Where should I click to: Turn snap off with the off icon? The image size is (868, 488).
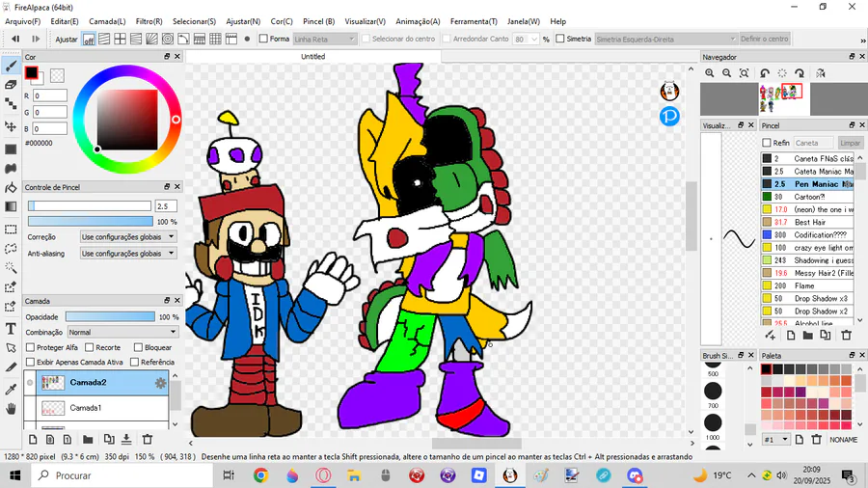click(89, 39)
